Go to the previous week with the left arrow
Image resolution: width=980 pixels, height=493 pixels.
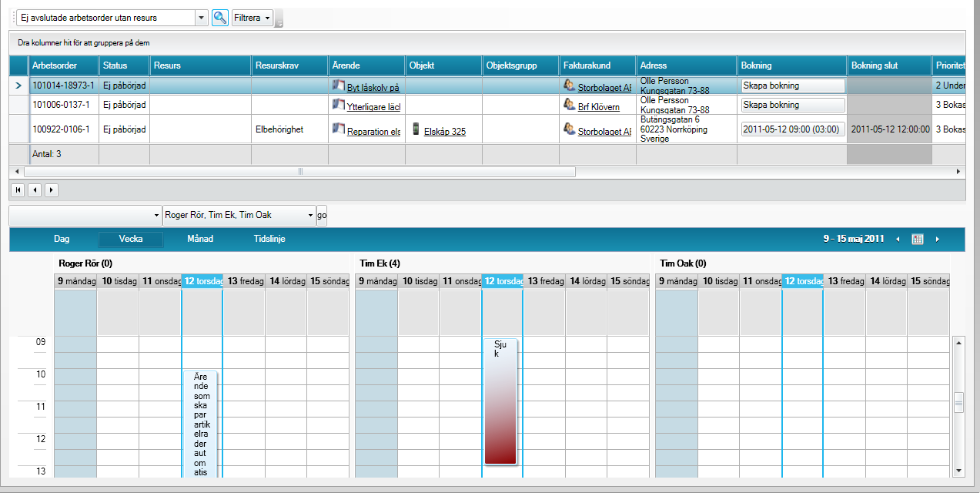[x=897, y=240]
